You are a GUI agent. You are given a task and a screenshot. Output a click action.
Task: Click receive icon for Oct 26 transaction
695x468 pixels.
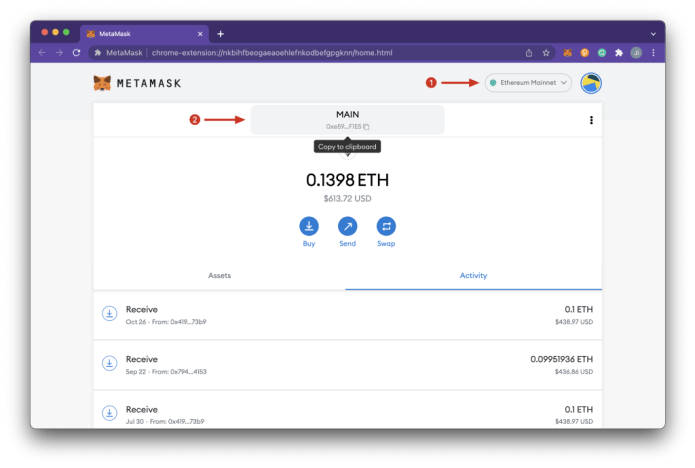pyautogui.click(x=109, y=313)
